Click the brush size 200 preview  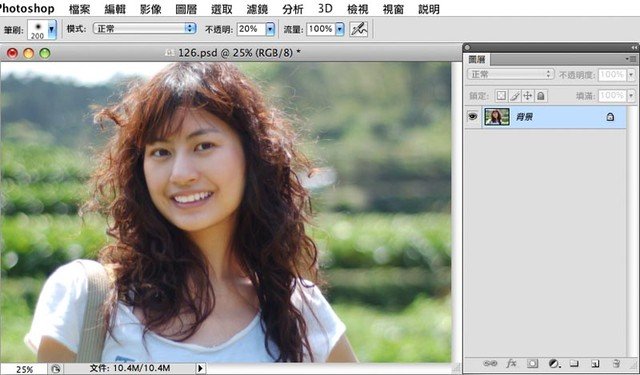[38, 30]
